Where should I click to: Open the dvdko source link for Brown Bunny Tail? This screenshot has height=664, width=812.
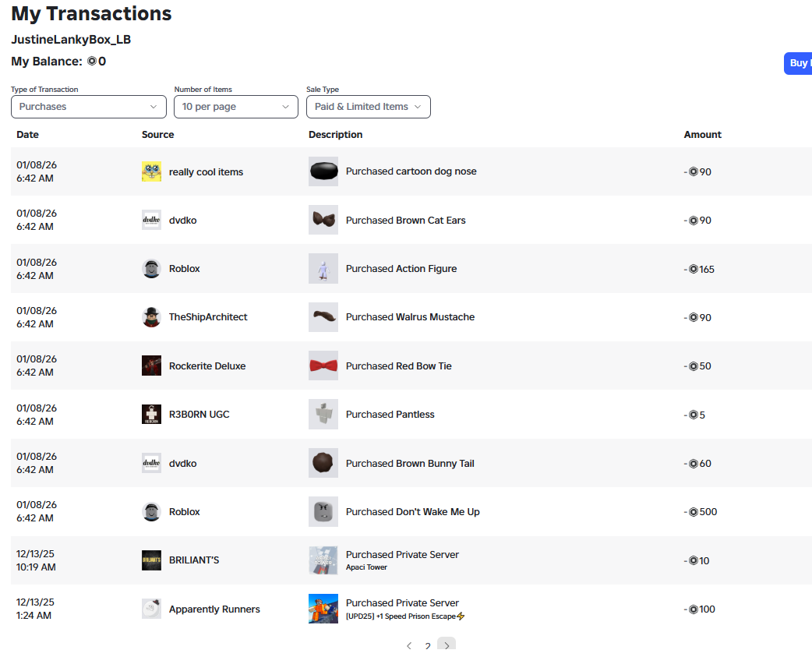pos(183,464)
